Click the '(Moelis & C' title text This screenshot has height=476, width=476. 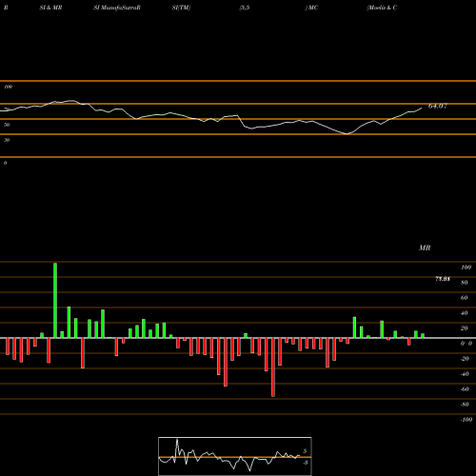pos(382,8)
